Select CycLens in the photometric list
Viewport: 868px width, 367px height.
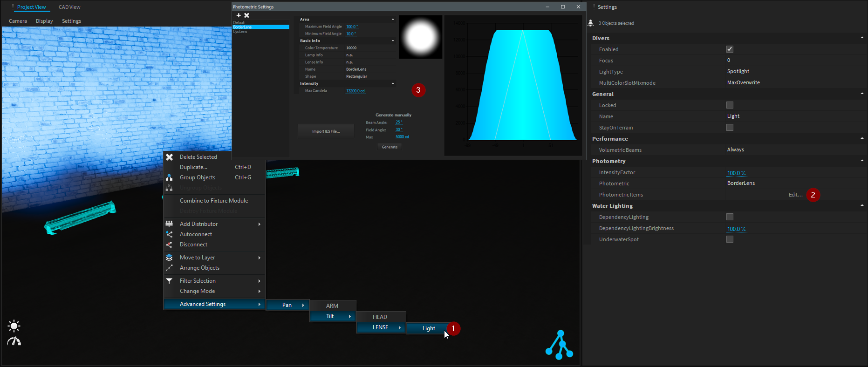[x=240, y=32]
